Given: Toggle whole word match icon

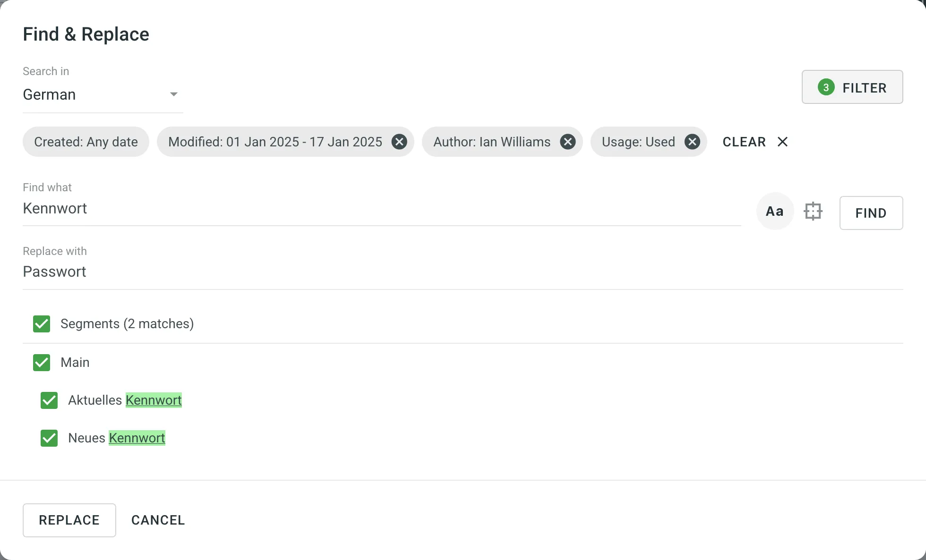Looking at the screenshot, I should [813, 212].
